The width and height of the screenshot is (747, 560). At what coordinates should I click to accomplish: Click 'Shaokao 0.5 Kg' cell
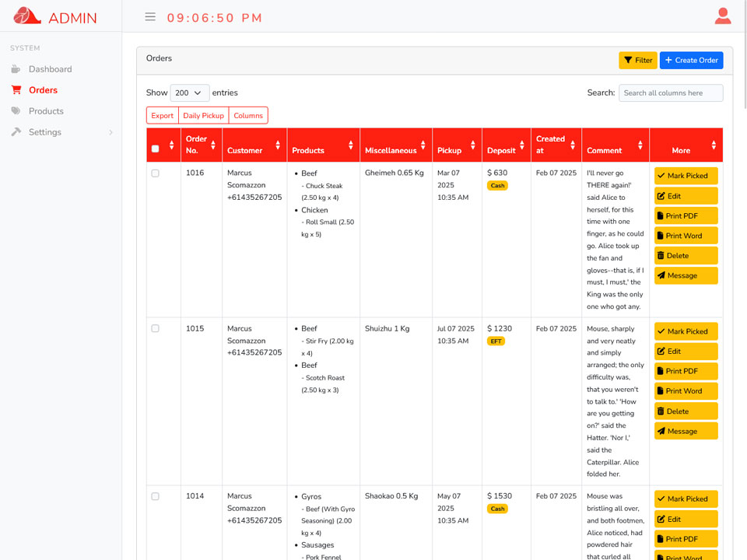click(x=391, y=496)
